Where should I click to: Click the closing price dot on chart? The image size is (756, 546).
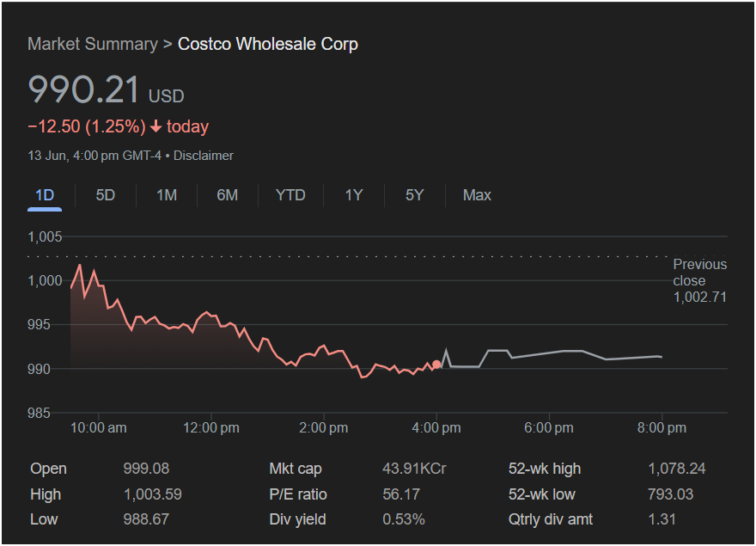tap(436, 365)
